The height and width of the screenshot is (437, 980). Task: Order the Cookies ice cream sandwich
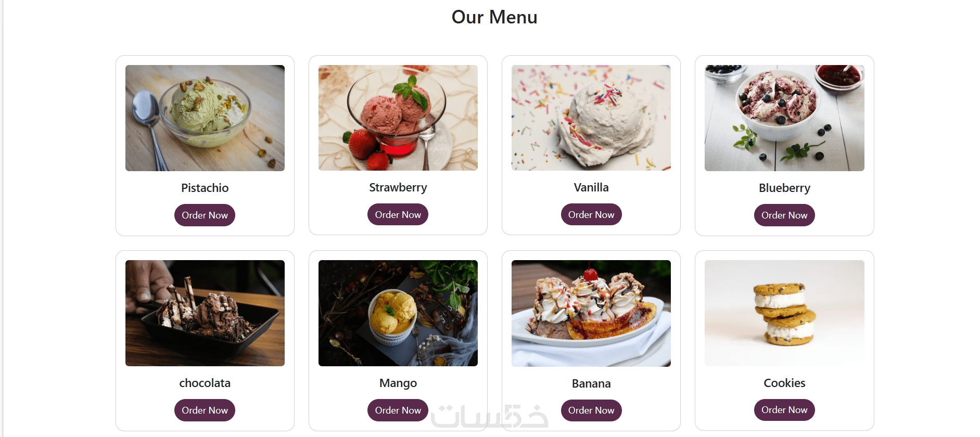tap(784, 410)
